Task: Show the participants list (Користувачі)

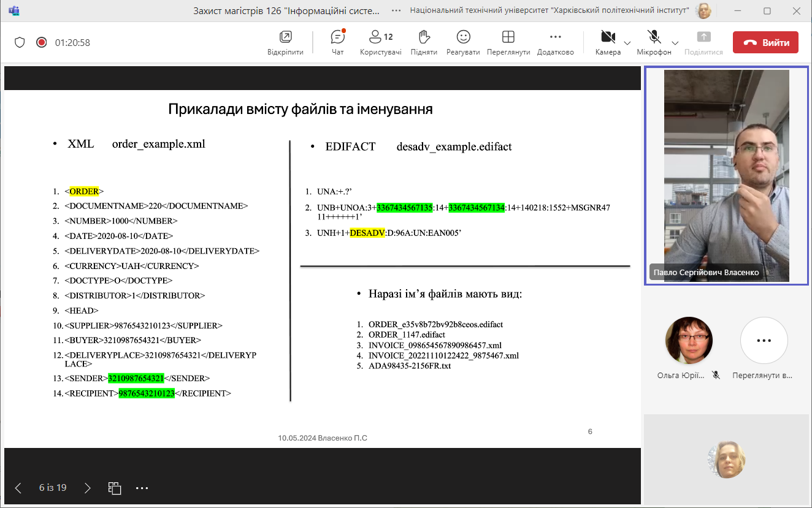Action: [380, 42]
